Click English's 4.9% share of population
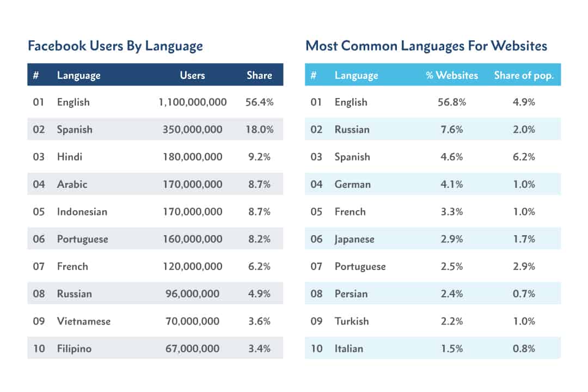 [x=524, y=102]
